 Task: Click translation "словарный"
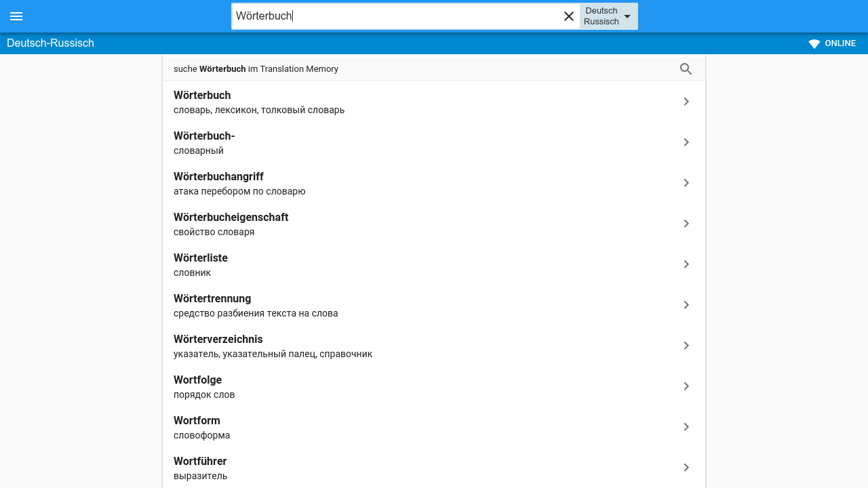pyautogui.click(x=199, y=150)
